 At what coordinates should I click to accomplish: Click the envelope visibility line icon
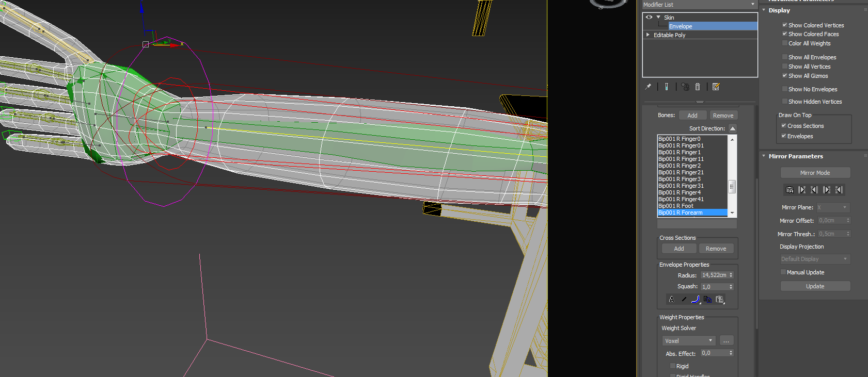pyautogui.click(x=684, y=299)
